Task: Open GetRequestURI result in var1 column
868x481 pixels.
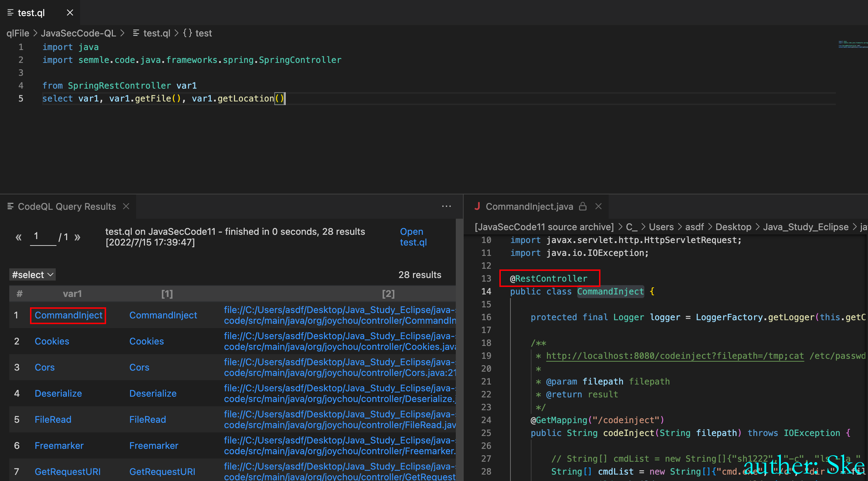Action: [68, 472]
